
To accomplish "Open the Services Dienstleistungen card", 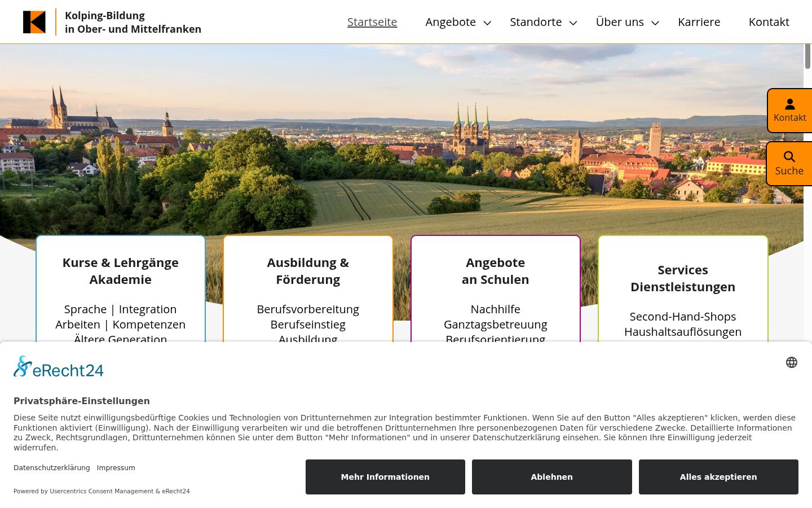I will (683, 288).
